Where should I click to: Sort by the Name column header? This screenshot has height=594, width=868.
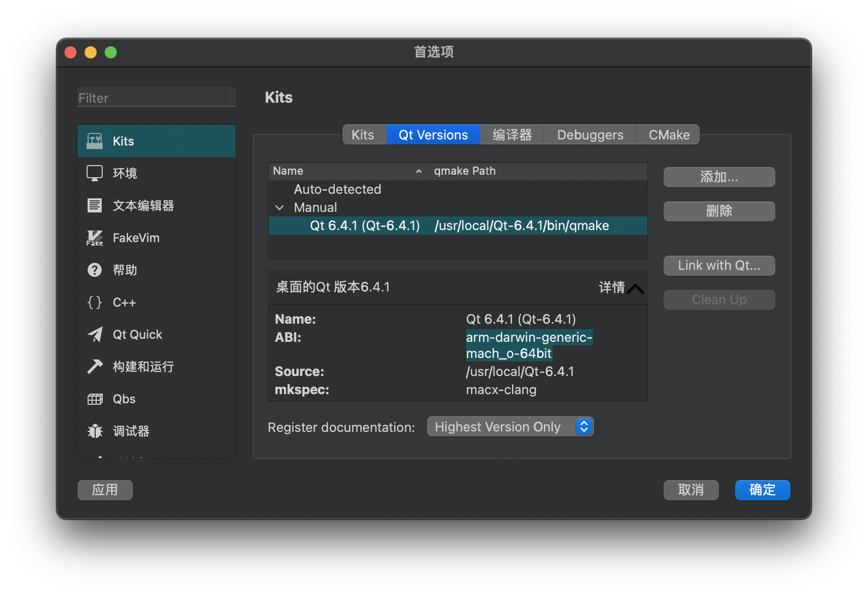click(348, 171)
